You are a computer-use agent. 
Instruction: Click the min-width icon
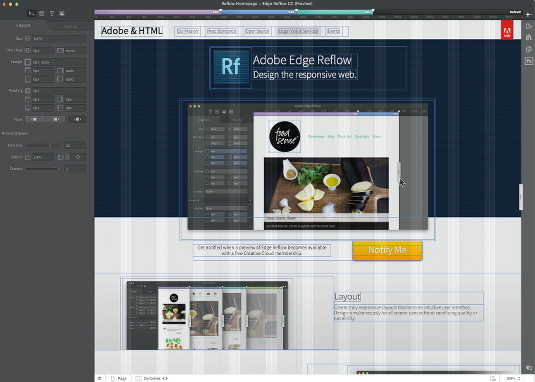point(28,50)
